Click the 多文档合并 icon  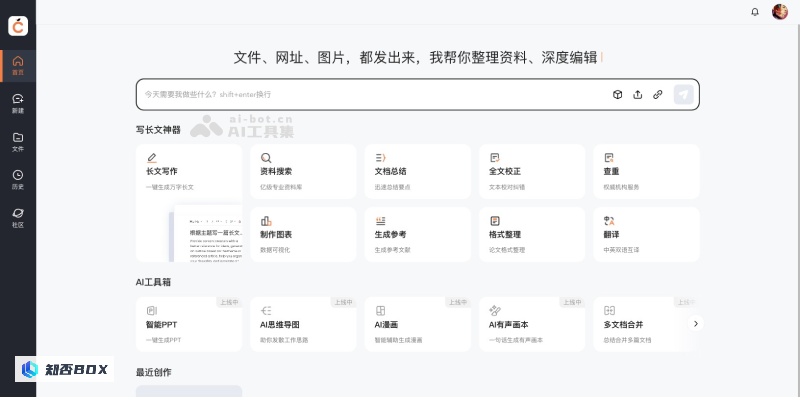[x=609, y=311]
